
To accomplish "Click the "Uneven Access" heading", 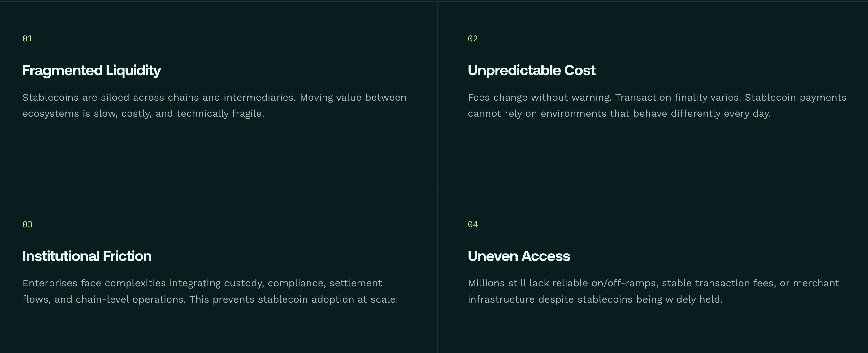I will [x=519, y=256].
